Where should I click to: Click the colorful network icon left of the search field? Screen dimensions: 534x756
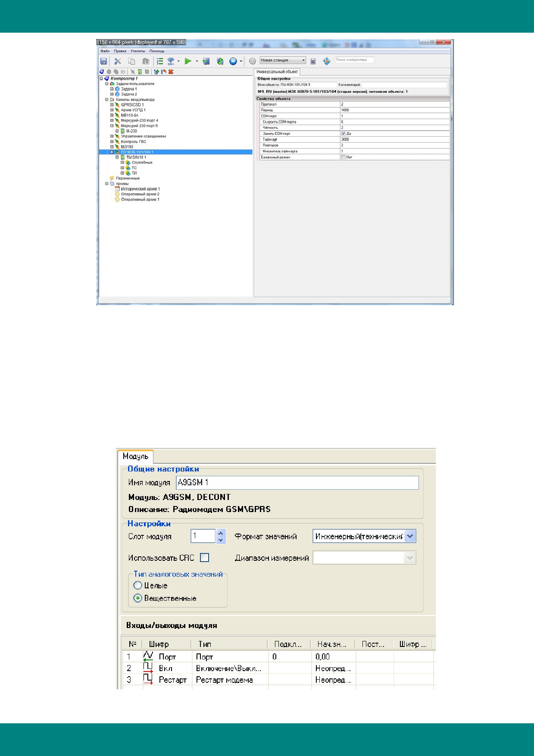click(327, 61)
